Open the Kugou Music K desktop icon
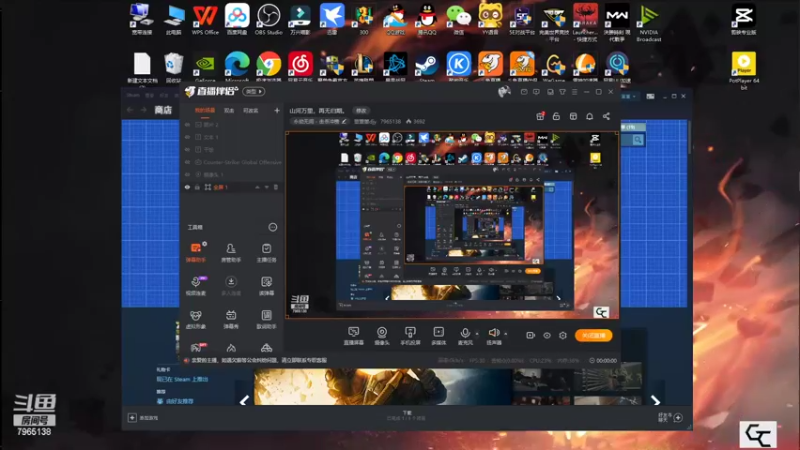 [x=458, y=67]
